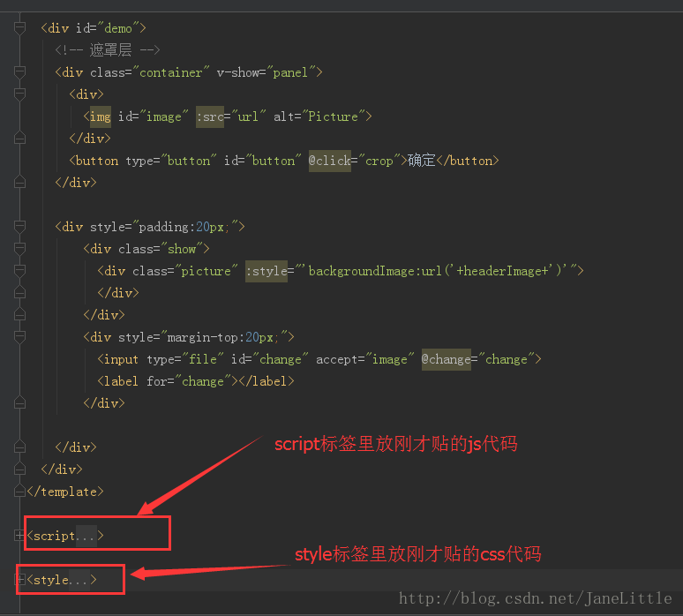Click the "url" value of :src
683x616 pixels.
coord(248,116)
